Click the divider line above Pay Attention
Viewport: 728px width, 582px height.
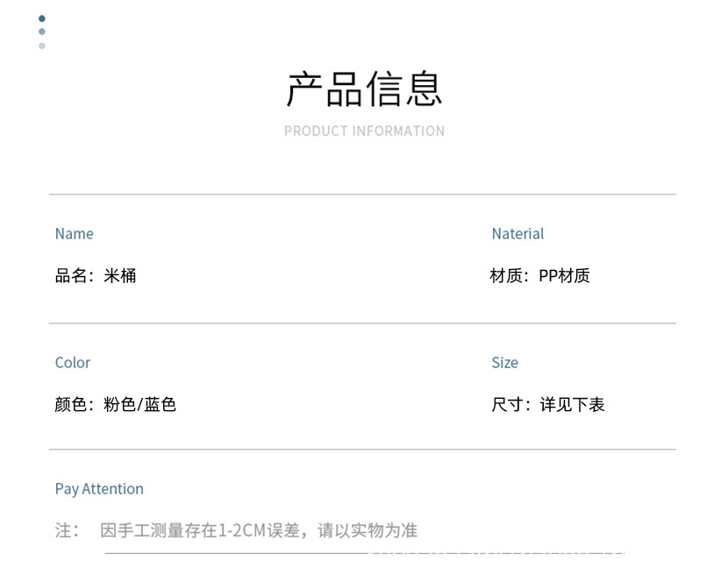(364, 450)
